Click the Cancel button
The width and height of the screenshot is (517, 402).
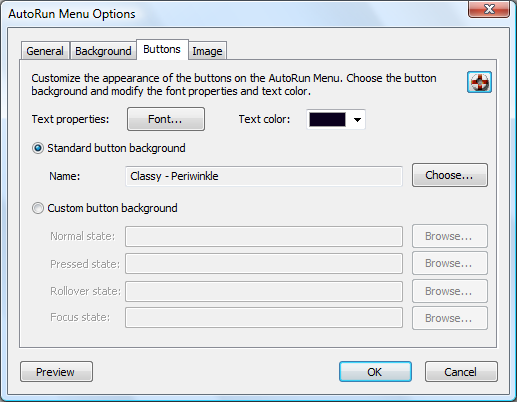(461, 372)
